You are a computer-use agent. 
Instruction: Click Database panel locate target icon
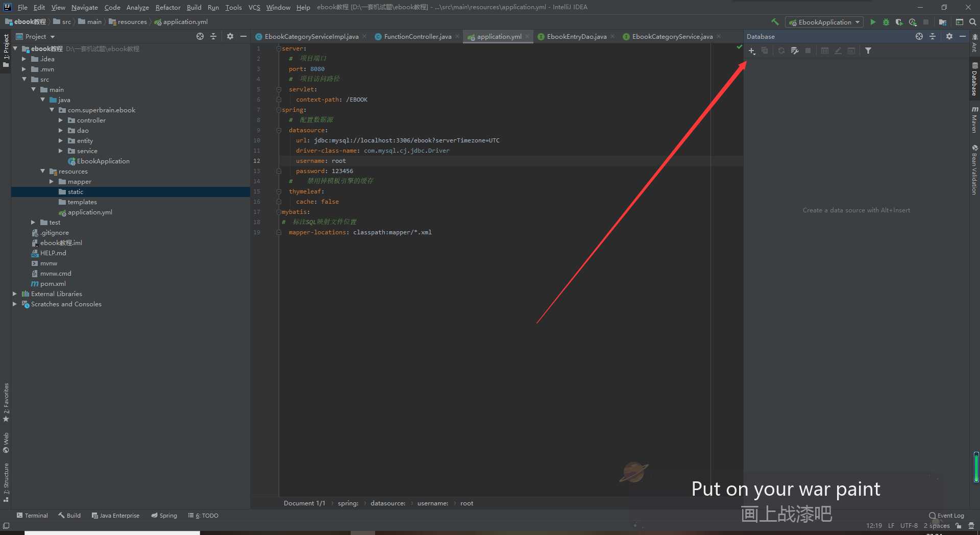(919, 36)
